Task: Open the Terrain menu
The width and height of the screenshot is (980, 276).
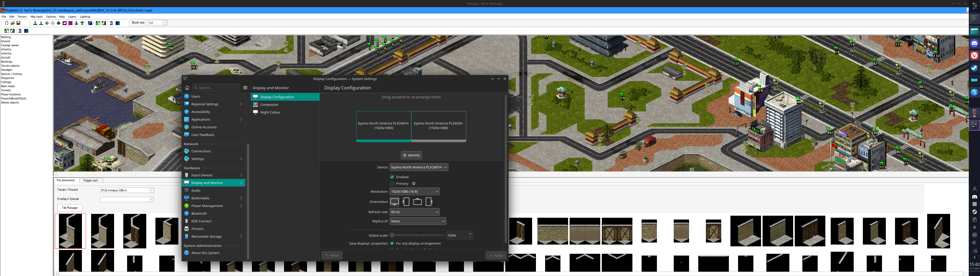Action: (x=22, y=17)
